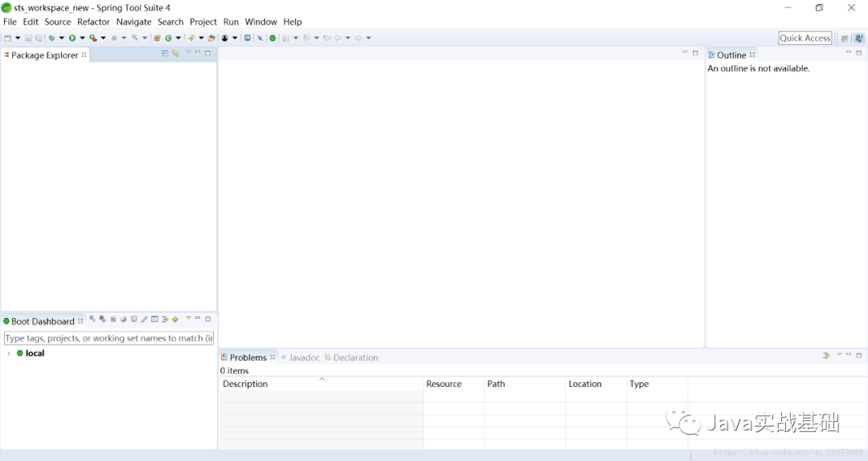Click the Save toolbar icon
Viewport: 868px width, 461px height.
tap(28, 39)
